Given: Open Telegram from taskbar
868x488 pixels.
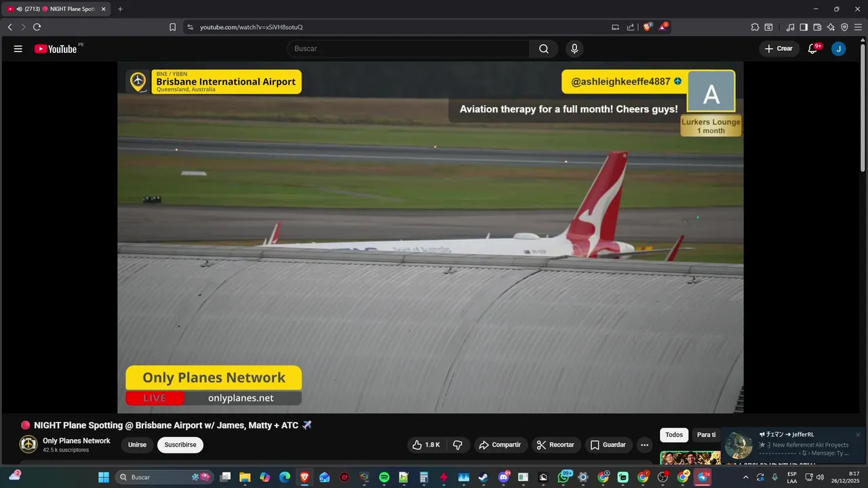Looking at the screenshot, I should [703, 477].
